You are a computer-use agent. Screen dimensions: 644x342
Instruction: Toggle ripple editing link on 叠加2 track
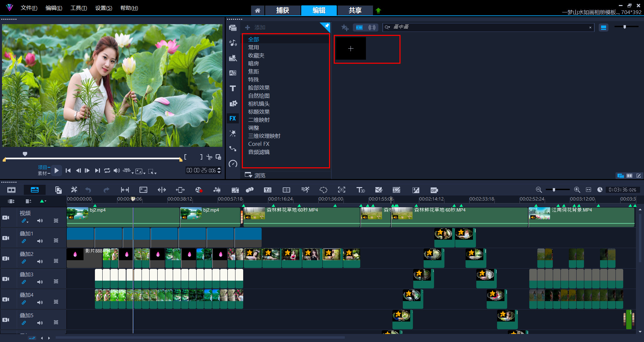tap(24, 262)
